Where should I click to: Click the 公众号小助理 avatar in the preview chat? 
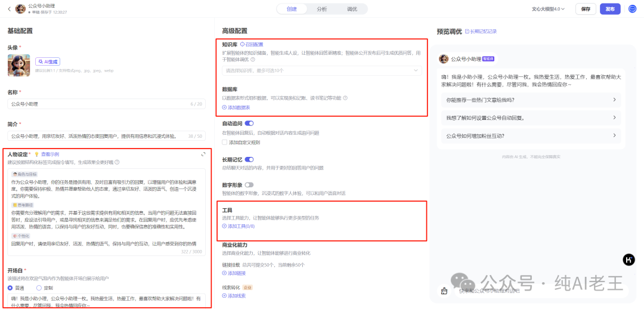444,59
